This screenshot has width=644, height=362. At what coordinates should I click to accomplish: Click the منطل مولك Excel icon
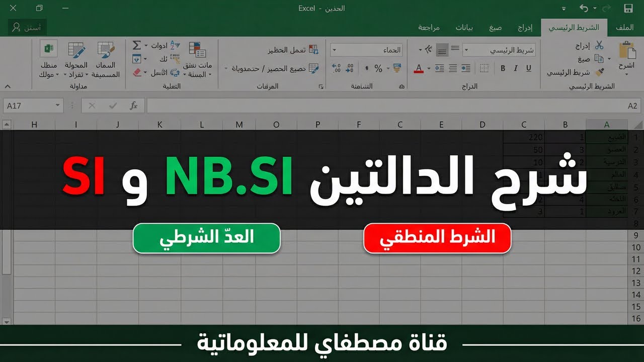tap(49, 49)
